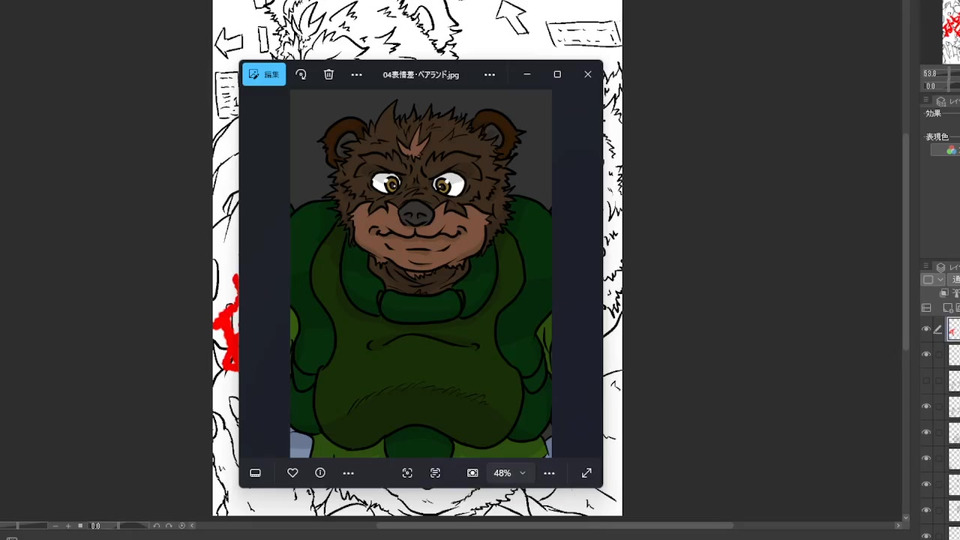Switch to the Layer panel tab icon
Viewport: 960px width, 540px height.
pos(941,268)
